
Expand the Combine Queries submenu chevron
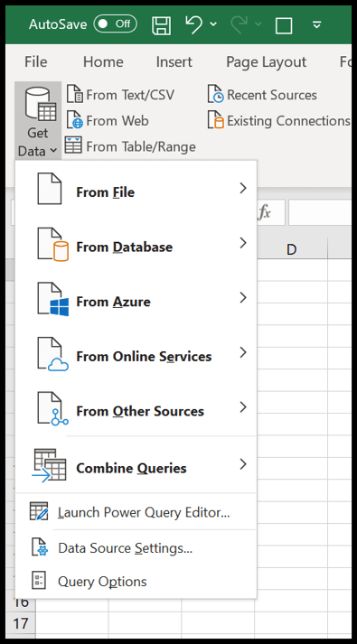243,464
